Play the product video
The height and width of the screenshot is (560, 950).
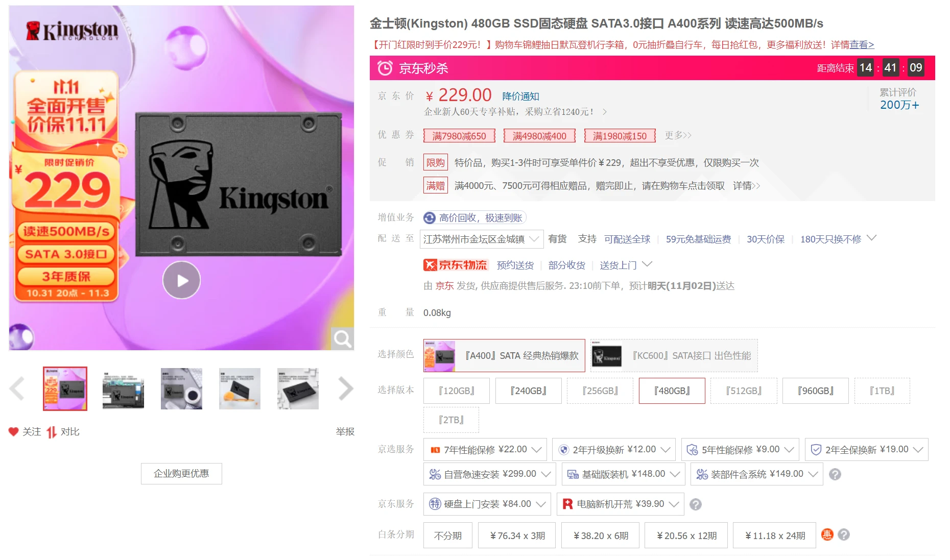tap(181, 280)
